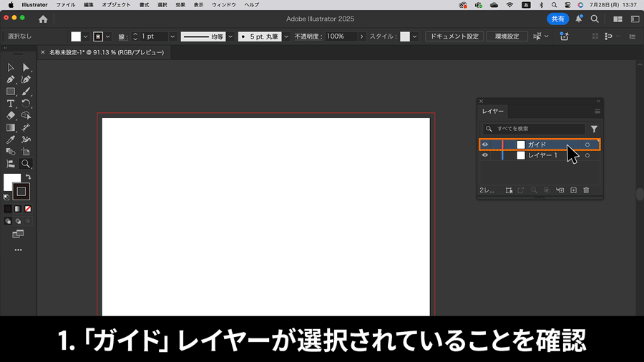Click the layers filter funnel icon
This screenshot has height=362, width=644.
tap(594, 129)
